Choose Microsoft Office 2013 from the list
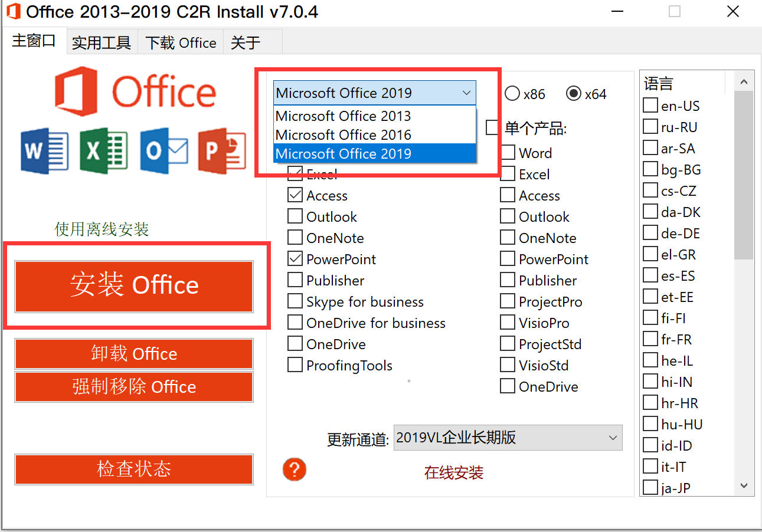Viewport: 762px width, 532px height. [x=375, y=116]
